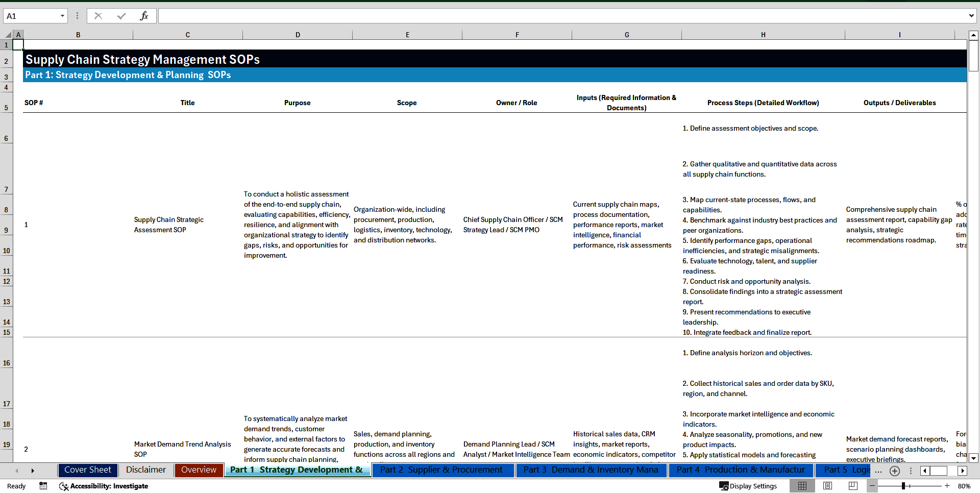Click the New Sheet plus icon
Viewport: 980px width, 493px height.
tap(894, 471)
